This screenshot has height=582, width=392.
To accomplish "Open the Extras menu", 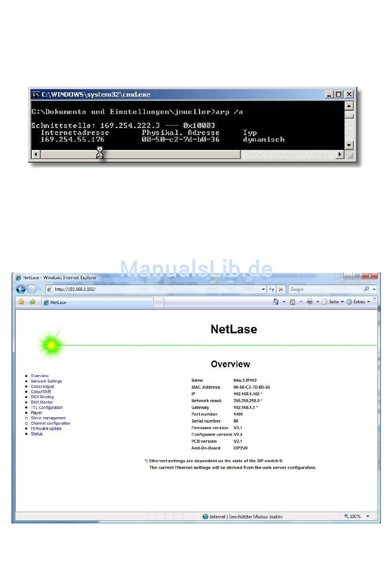I will 358,302.
